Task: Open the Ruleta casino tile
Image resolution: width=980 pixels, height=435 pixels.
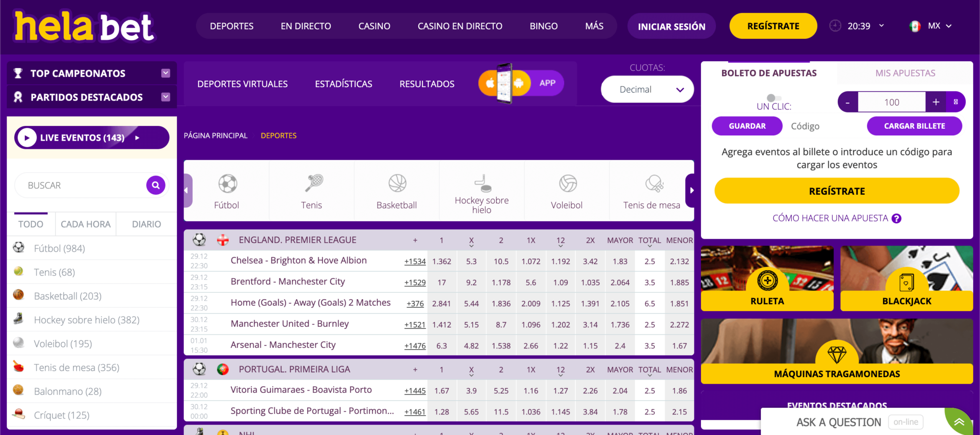Action: 767,279
